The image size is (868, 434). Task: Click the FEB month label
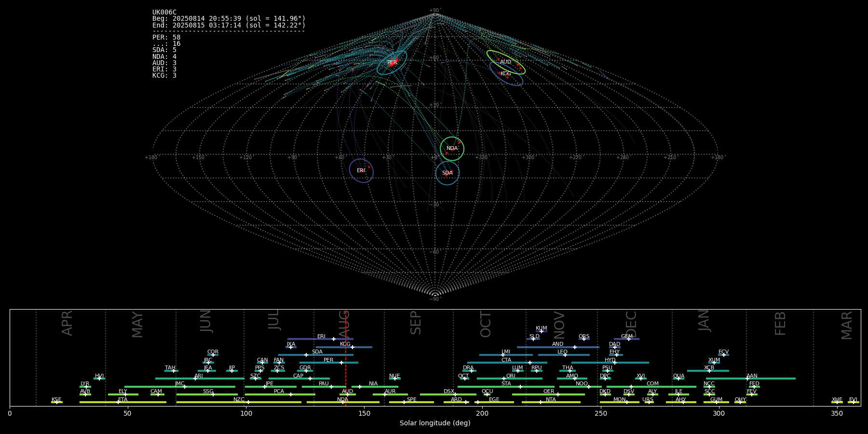pyautogui.click(x=780, y=324)
